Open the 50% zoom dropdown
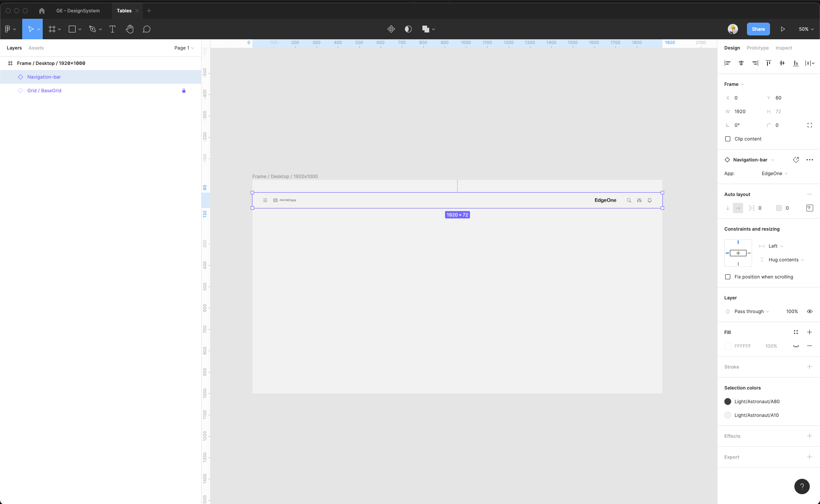Image resolution: width=820 pixels, height=504 pixels. click(806, 29)
